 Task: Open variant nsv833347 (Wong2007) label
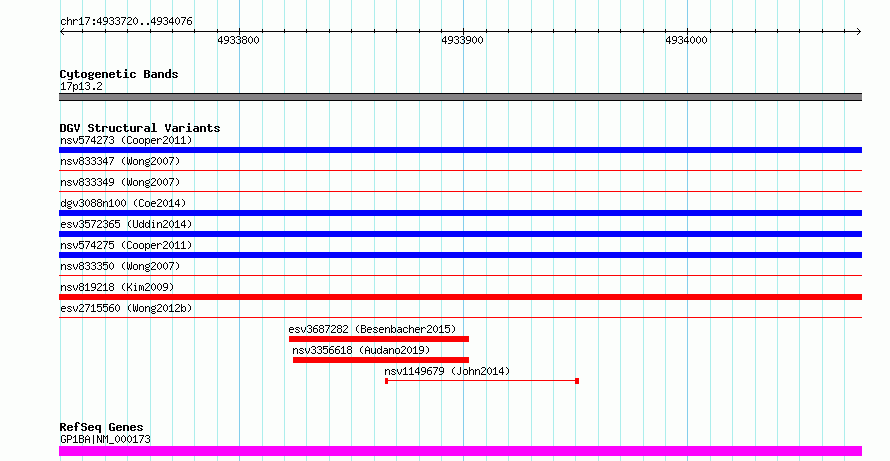120,161
